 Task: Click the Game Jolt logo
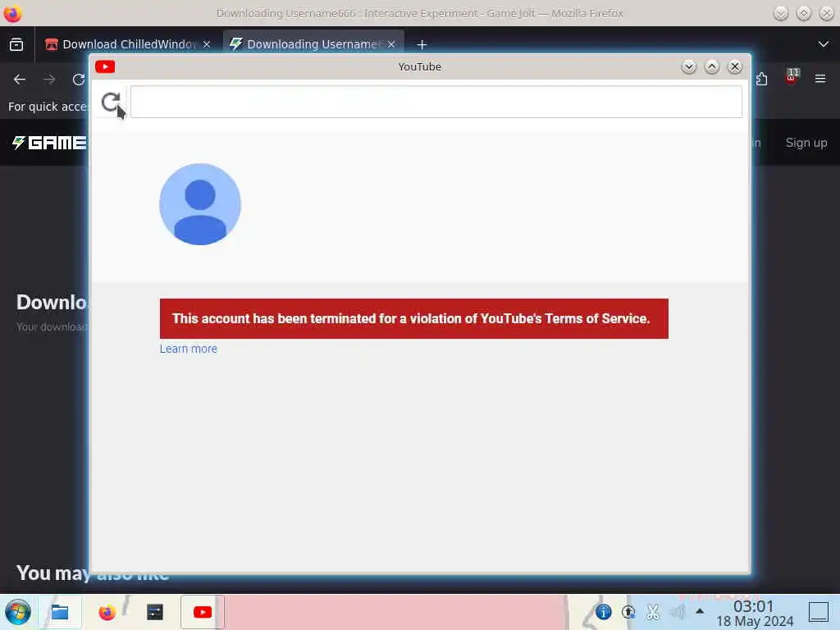[x=49, y=143]
